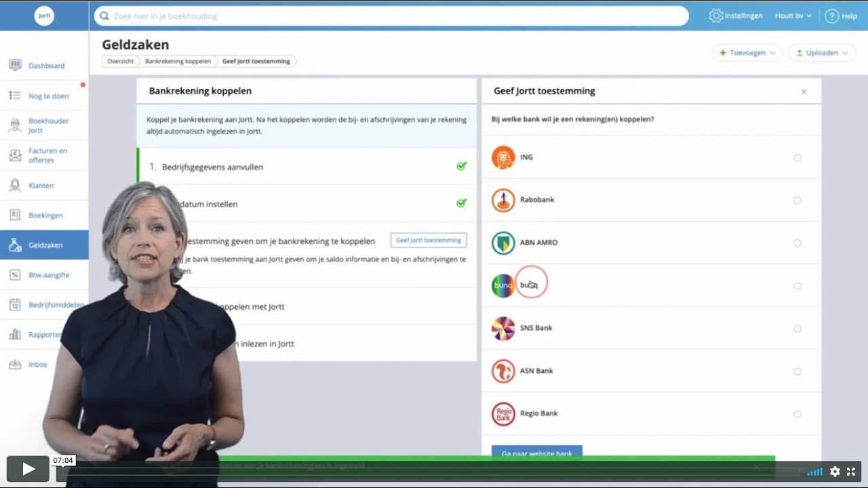868x488 pixels.
Task: Click the ING bank name
Action: click(x=526, y=157)
